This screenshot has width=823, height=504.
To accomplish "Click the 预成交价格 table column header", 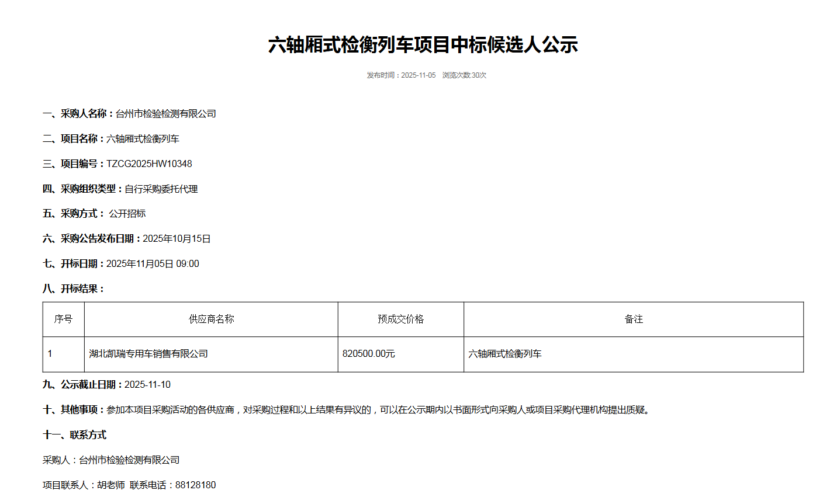I will click(400, 319).
